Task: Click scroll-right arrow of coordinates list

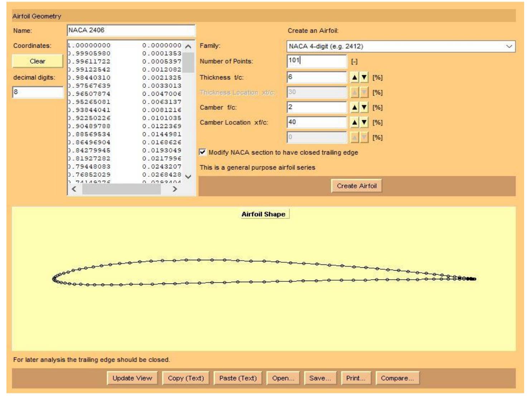Action: coord(175,189)
